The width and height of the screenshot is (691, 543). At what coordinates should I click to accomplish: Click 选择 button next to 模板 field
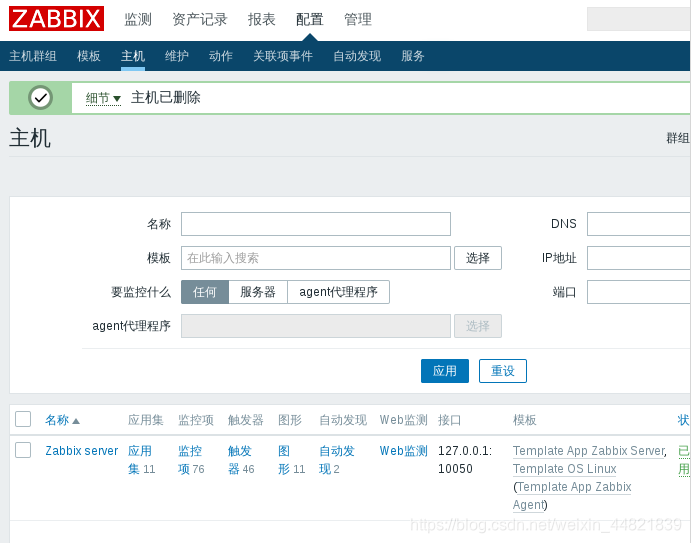click(x=478, y=258)
